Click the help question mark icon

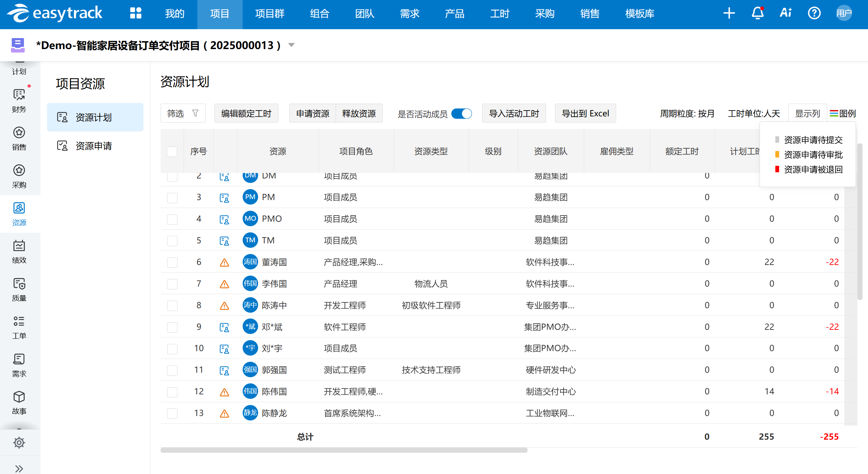tap(814, 13)
